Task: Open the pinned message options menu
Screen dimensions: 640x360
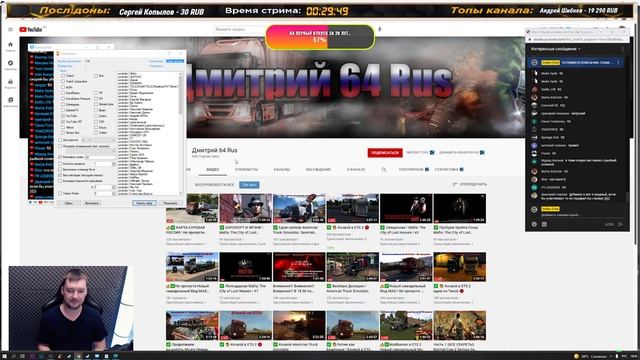Action: tap(619, 62)
